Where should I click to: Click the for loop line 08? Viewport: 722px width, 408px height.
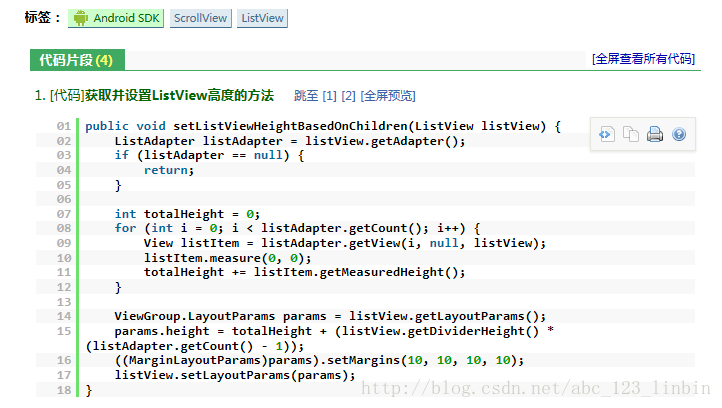[297, 228]
